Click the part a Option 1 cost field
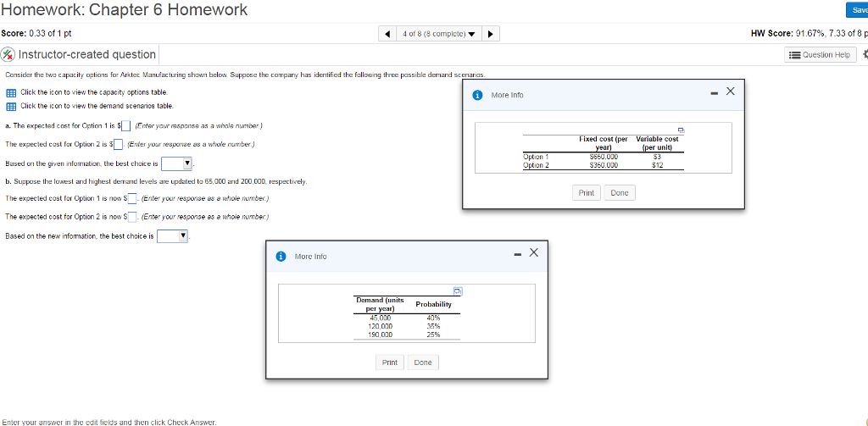 125,127
